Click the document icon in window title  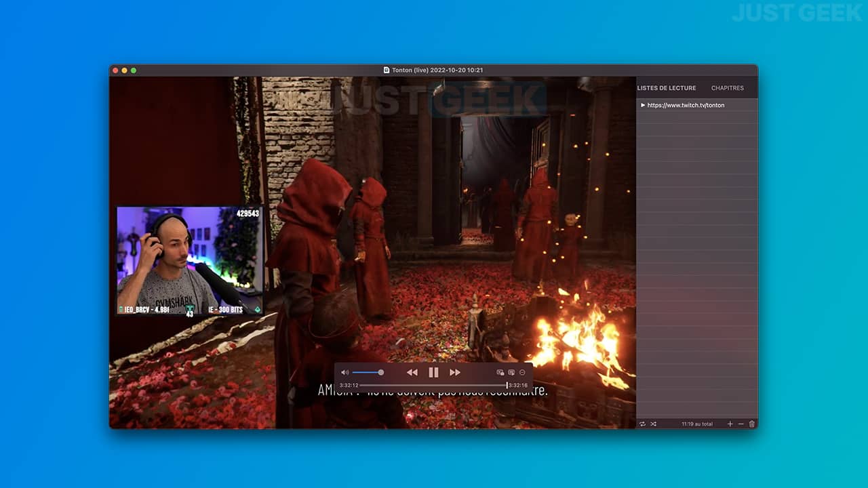[x=387, y=70]
